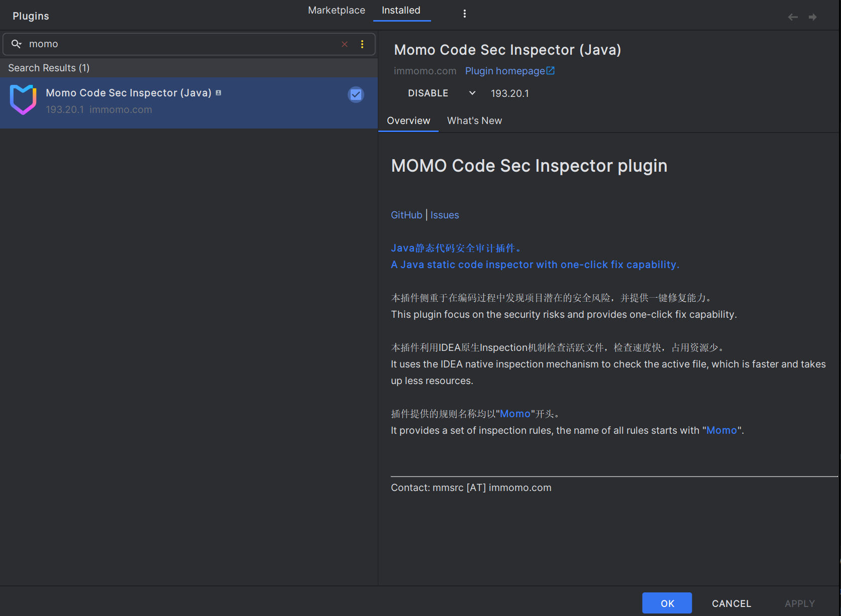Screen dimensions: 841x616
Task: Switch to the Marketplace tab
Action: [336, 11]
